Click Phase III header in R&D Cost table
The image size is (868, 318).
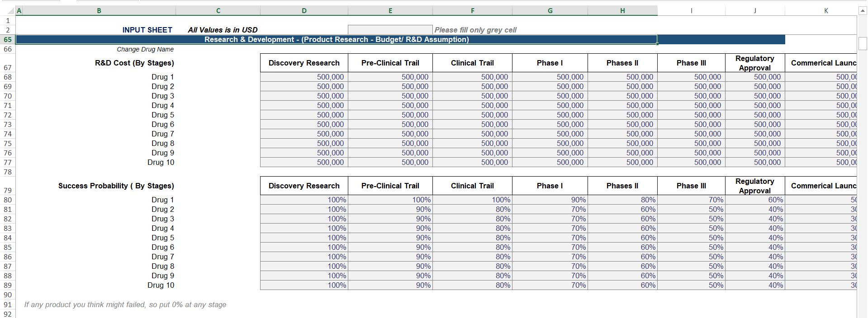[x=691, y=63]
